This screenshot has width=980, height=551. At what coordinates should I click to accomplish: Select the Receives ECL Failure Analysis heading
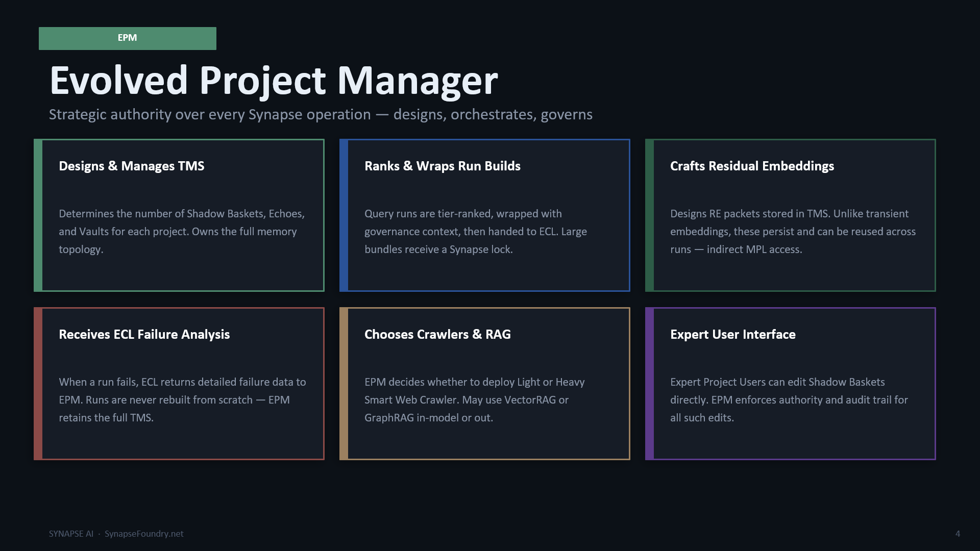tap(144, 334)
